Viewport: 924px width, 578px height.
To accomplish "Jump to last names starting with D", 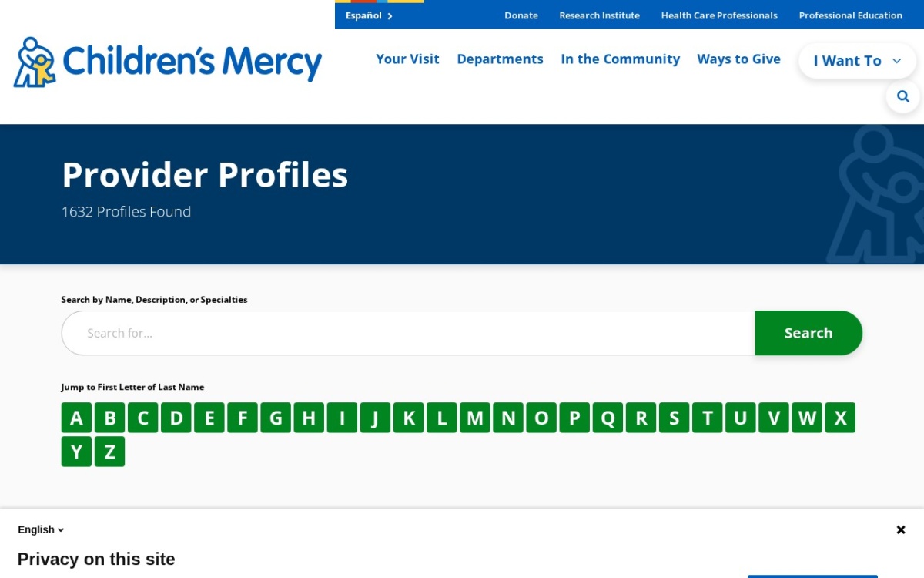I will 176,418.
